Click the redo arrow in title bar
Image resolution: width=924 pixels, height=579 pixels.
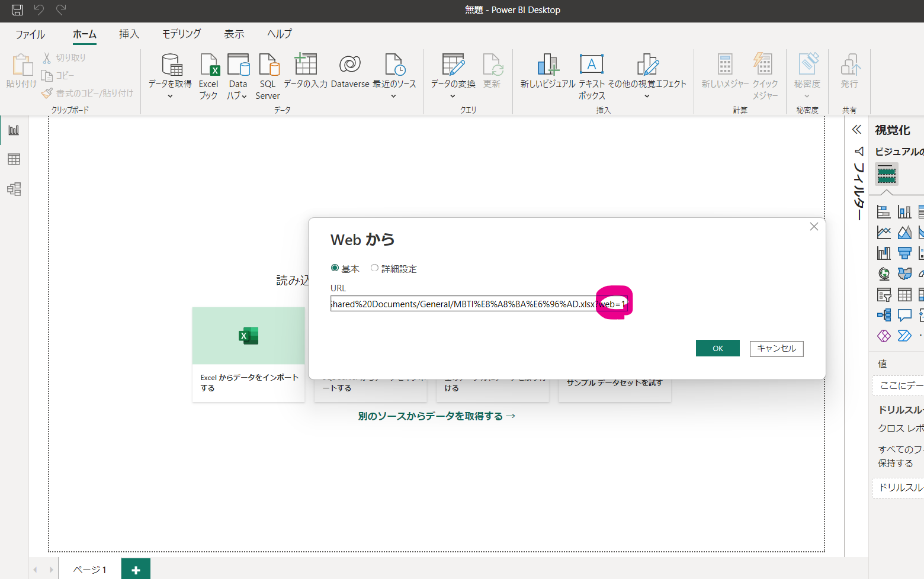pos(61,9)
